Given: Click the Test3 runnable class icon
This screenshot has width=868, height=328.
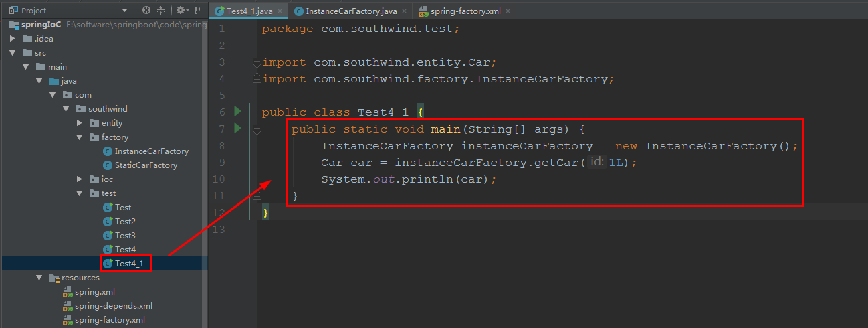Looking at the screenshot, I should click(x=108, y=235).
